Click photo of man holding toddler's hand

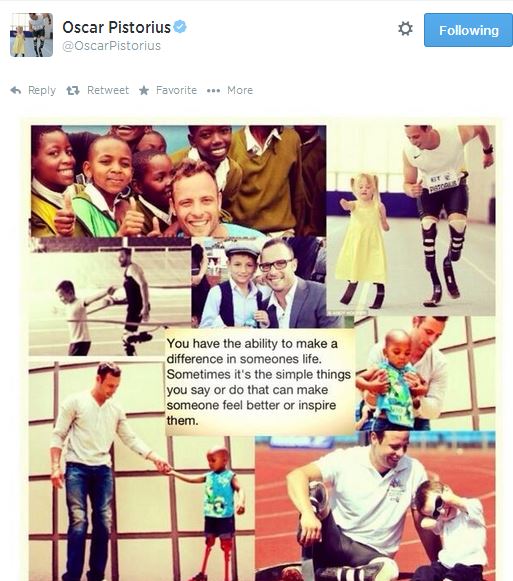142,471
